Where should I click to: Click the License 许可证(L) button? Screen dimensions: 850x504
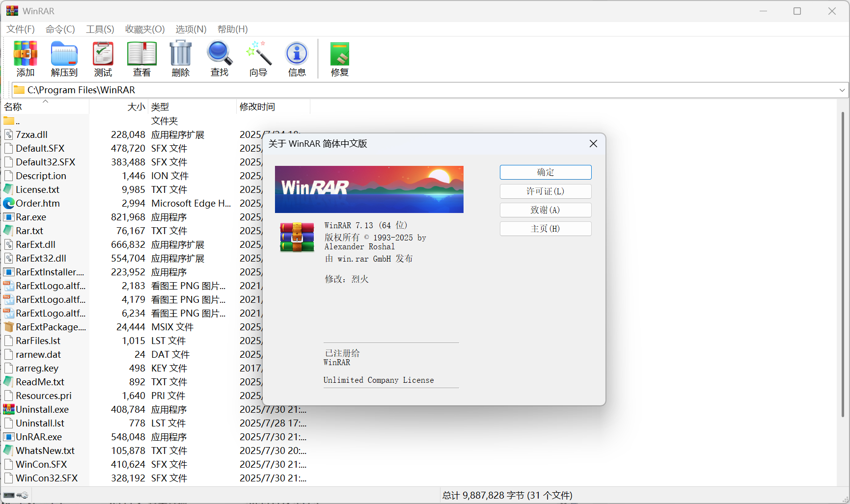point(546,191)
